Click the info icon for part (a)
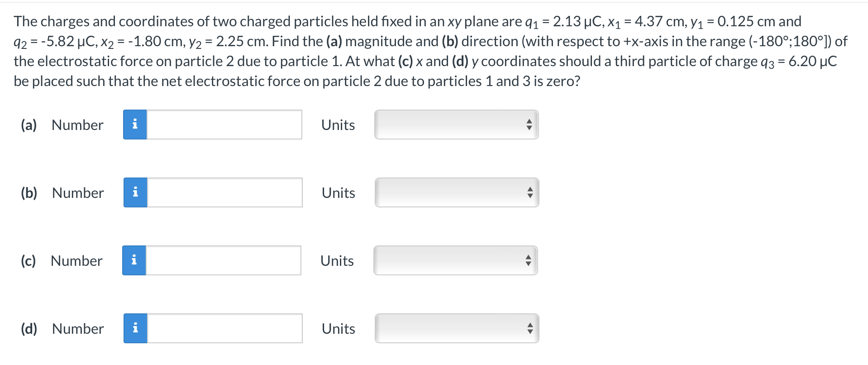 (135, 125)
